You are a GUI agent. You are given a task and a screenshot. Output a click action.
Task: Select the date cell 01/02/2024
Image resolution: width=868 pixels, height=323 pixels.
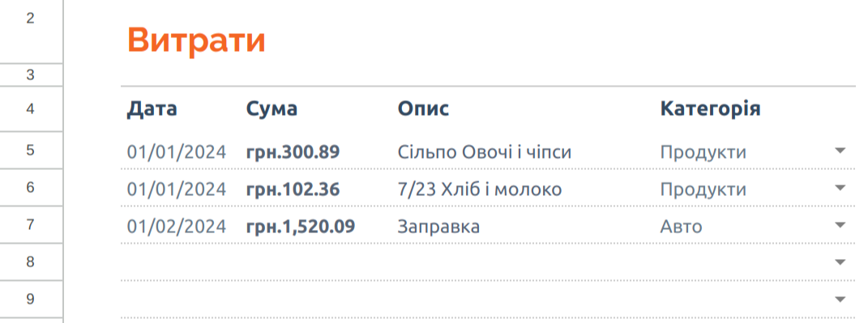pos(177,226)
